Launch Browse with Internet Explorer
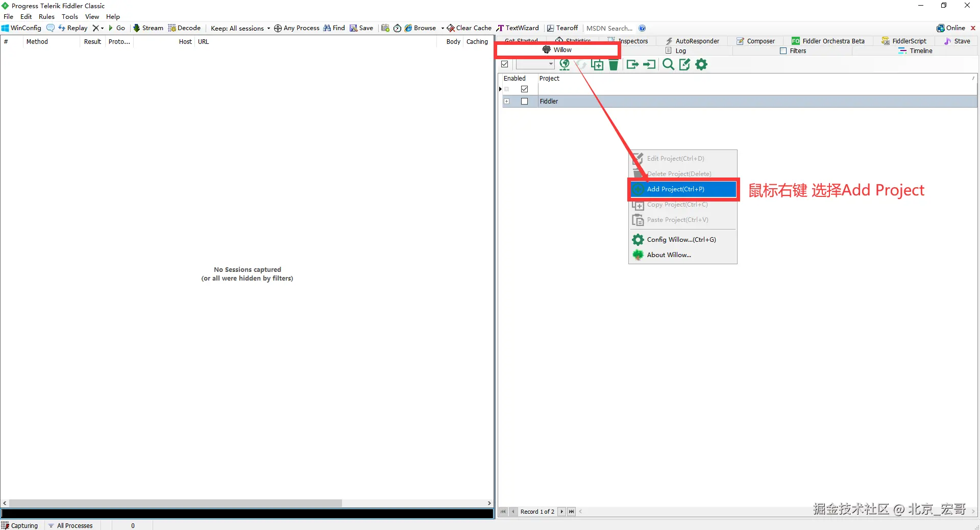The height and width of the screenshot is (530, 980). point(420,28)
